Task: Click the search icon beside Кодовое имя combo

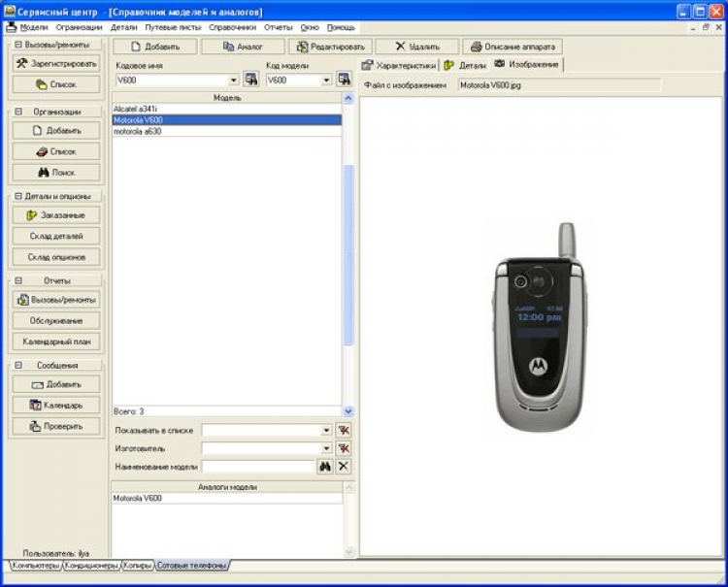Action: tap(251, 80)
